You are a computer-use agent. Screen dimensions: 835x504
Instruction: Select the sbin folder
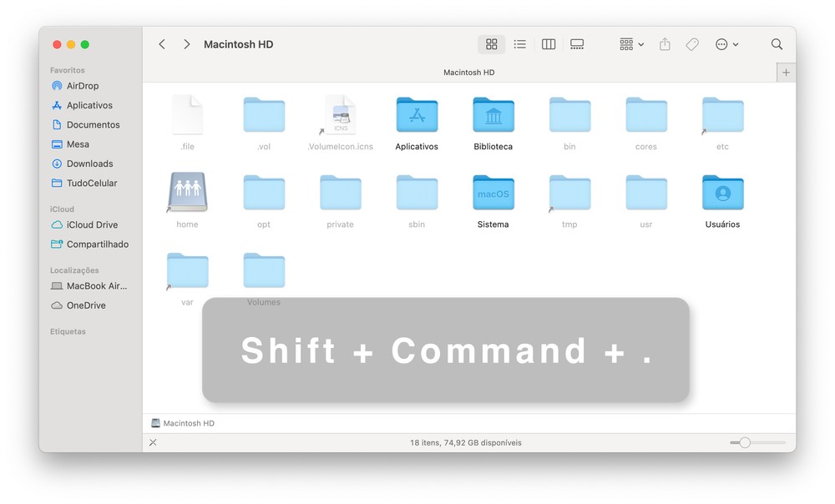(417, 192)
